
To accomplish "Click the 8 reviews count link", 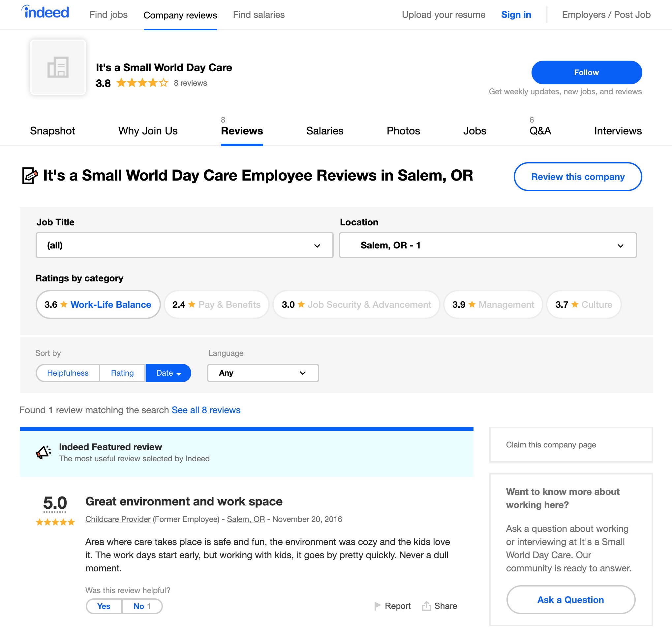I will (190, 83).
